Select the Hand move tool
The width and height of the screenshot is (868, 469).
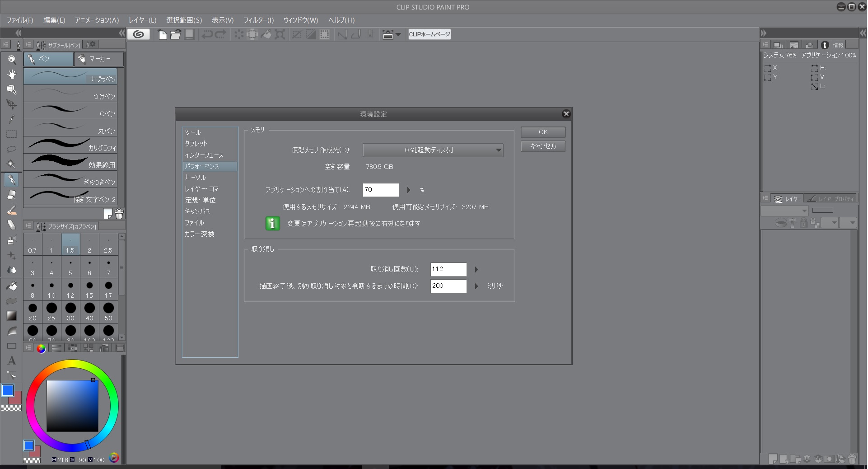12,75
